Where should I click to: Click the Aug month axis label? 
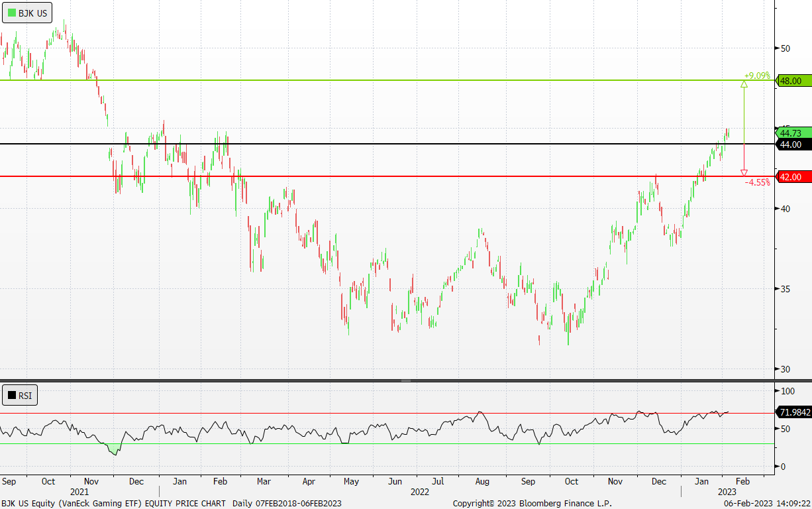tap(482, 482)
